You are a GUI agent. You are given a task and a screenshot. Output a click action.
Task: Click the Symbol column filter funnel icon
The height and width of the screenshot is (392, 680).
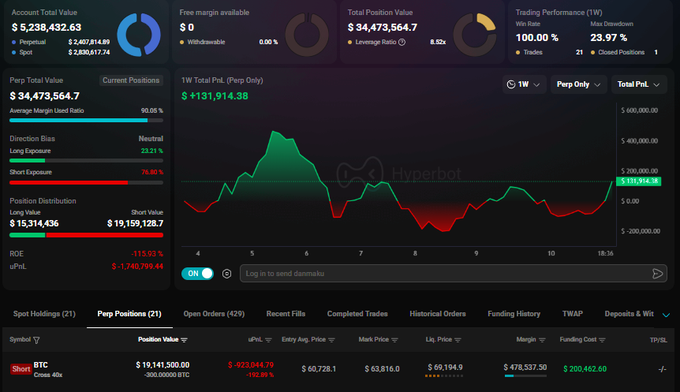pos(36,340)
